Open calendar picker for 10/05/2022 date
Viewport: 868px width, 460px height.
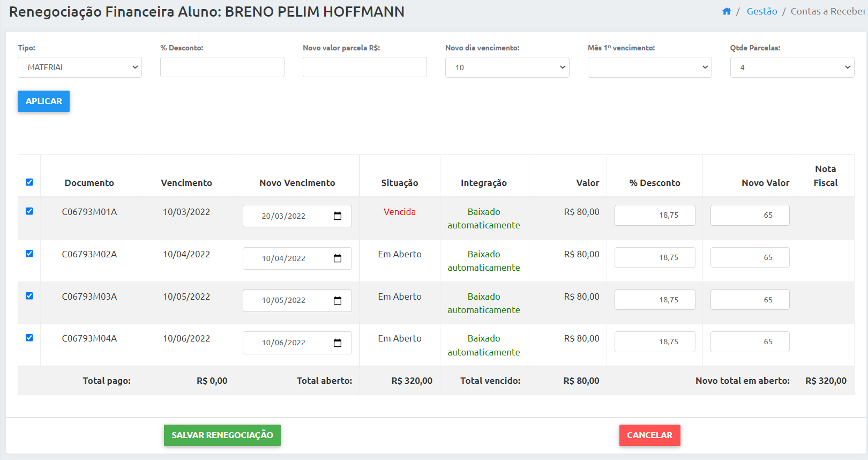[x=338, y=301]
